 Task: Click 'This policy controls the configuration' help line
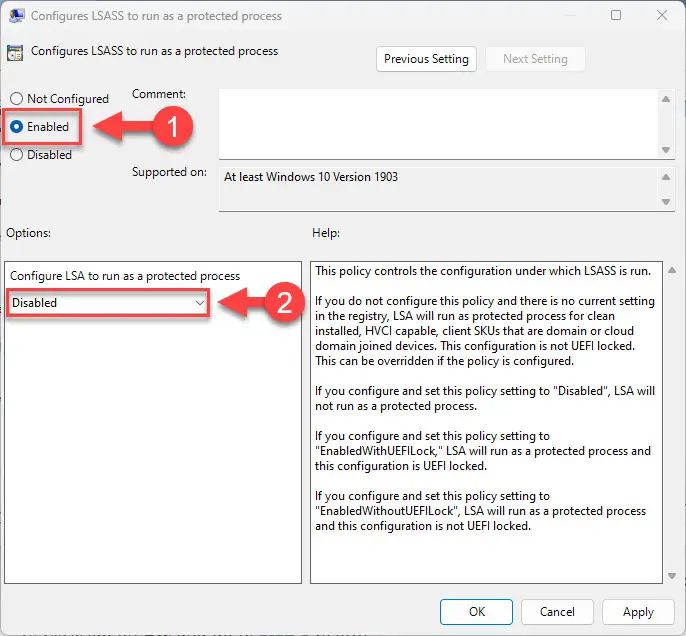click(x=483, y=271)
